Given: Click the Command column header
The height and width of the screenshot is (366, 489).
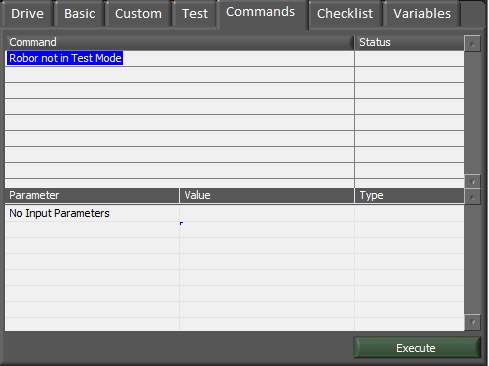Looking at the screenshot, I should tap(179, 42).
